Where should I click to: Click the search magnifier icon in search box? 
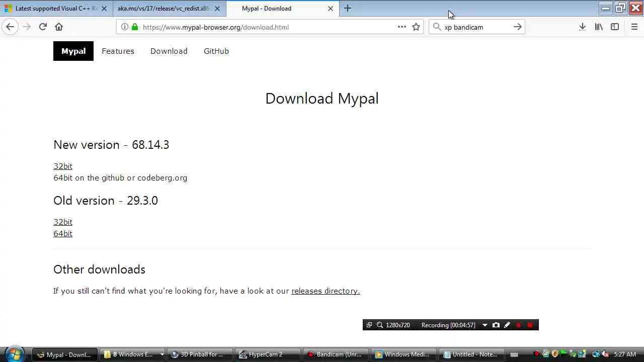[x=437, y=27]
